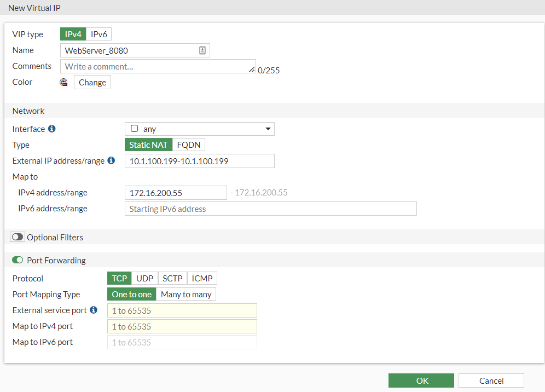The height and width of the screenshot is (392, 545).
Task: Switch VIP type to IPv6
Action: click(99, 33)
